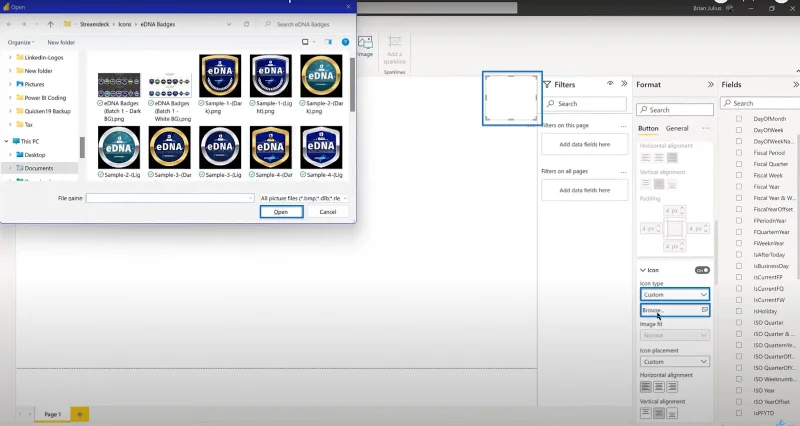The height and width of the screenshot is (426, 800).
Task: Select Sample-2 (Dark).png badge thumbnail
Action: tap(321, 76)
